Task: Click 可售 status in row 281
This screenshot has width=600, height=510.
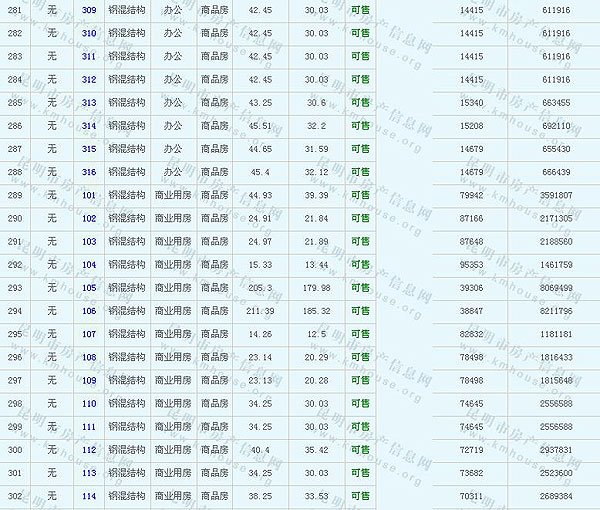Action: 360,10
